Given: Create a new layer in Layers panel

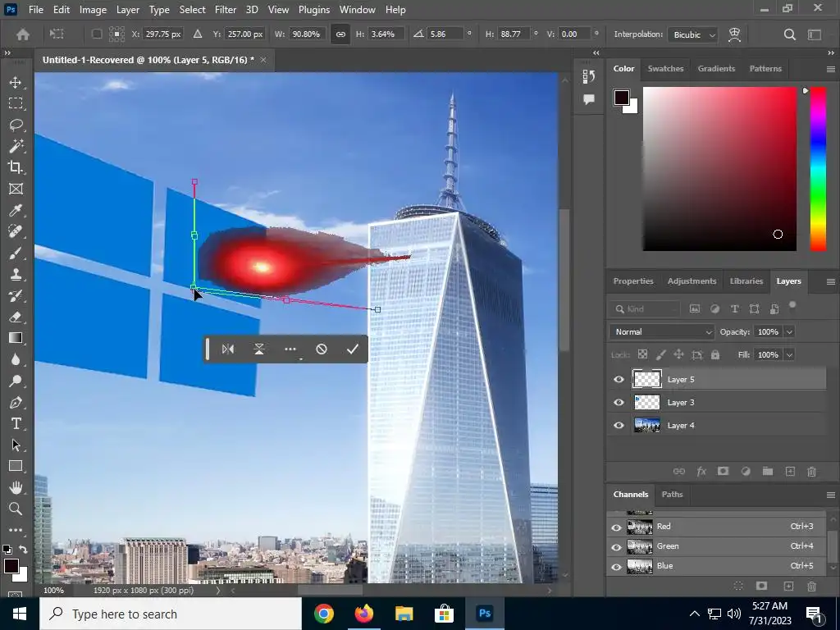Looking at the screenshot, I should [x=790, y=472].
